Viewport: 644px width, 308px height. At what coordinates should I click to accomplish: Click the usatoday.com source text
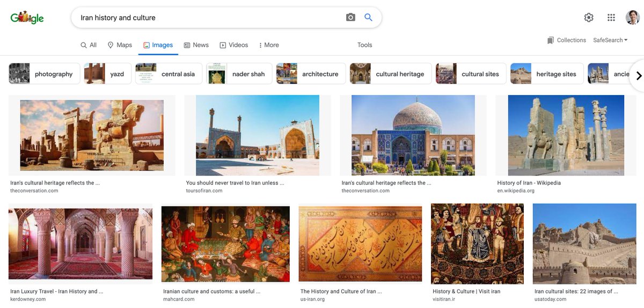(550, 299)
